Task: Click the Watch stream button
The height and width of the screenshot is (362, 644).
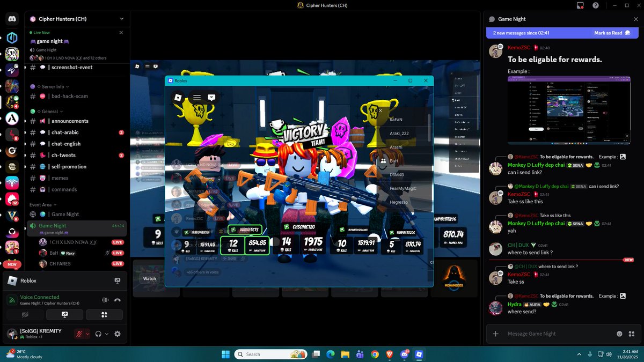Action: [150, 278]
